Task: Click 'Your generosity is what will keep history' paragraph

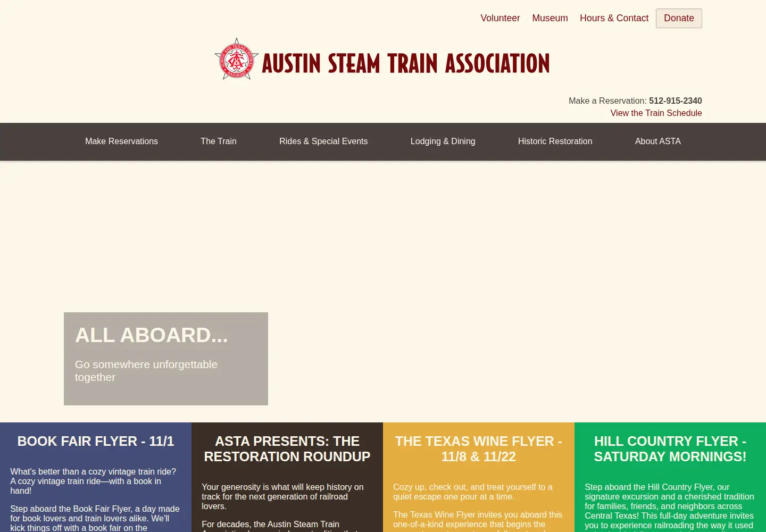Action: click(282, 496)
